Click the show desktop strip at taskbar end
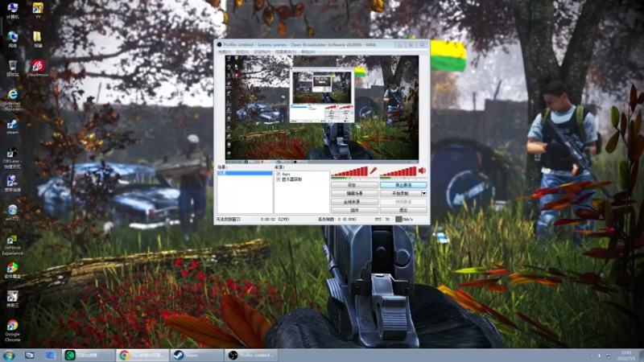This screenshot has height=362, width=644. click(x=642, y=356)
